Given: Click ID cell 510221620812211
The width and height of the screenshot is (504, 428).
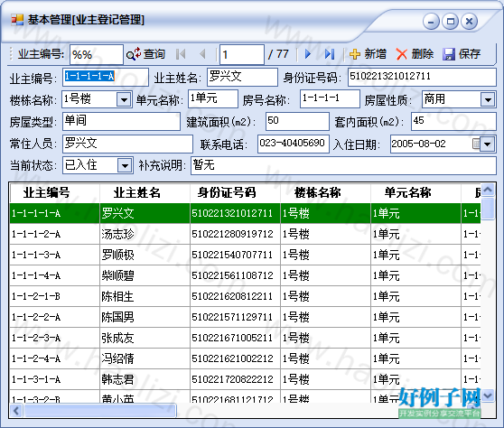Looking at the screenshot, I should (x=235, y=296).
